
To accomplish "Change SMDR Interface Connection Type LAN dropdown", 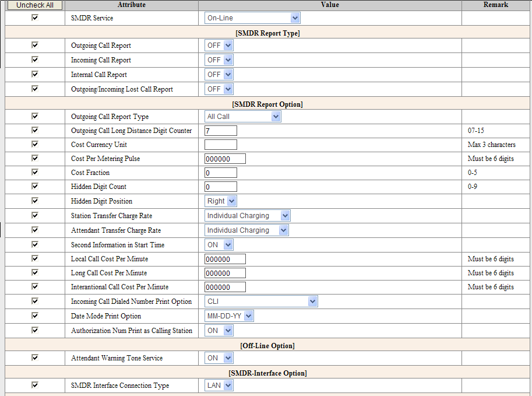I will pos(219,386).
